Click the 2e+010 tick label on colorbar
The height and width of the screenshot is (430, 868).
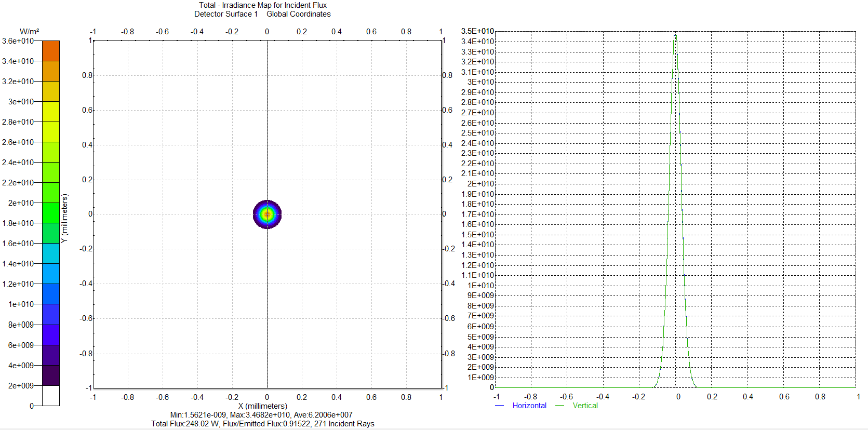coord(21,203)
